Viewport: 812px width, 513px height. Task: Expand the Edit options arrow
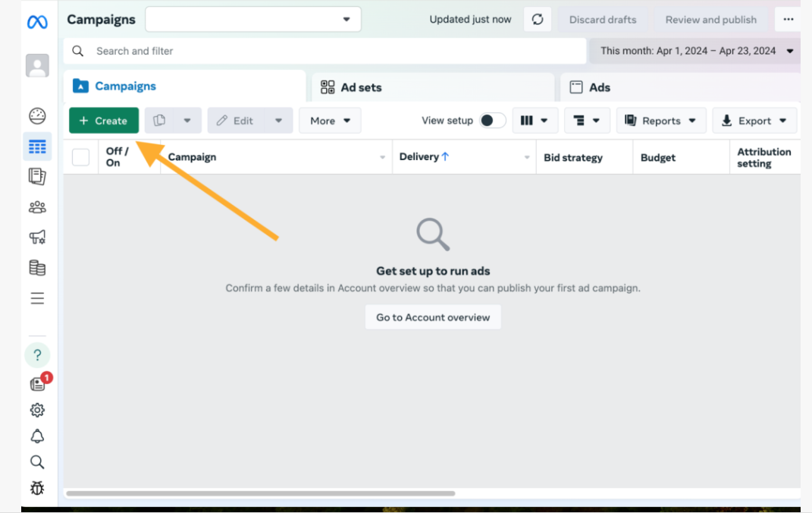278,120
